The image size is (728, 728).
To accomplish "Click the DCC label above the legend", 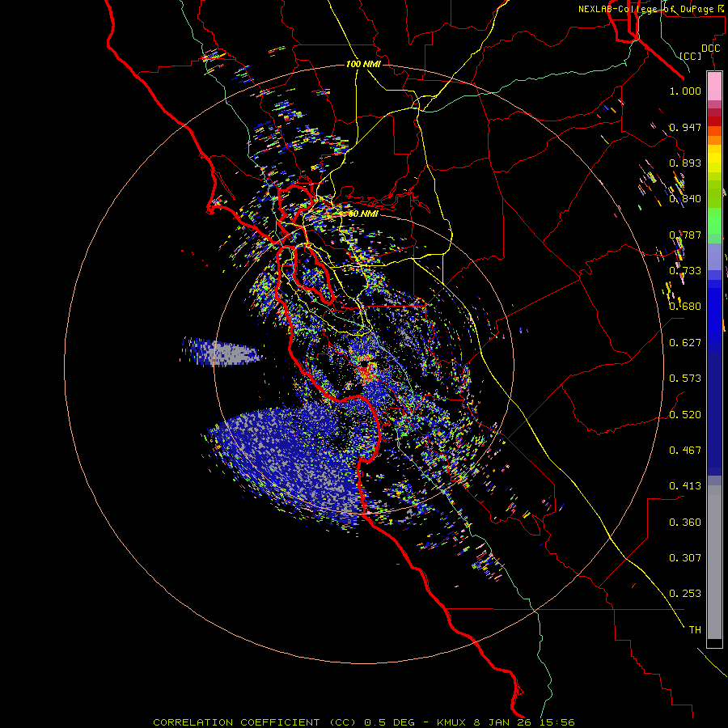I will point(711,49).
